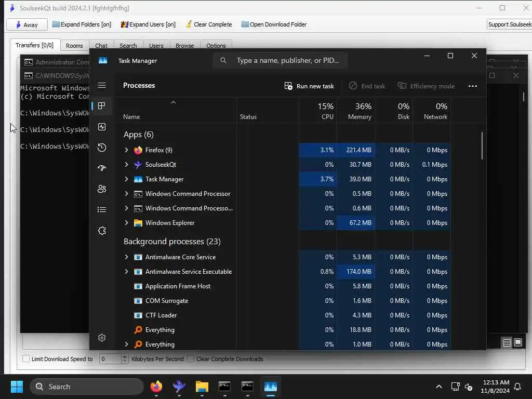Click the Task Manager search input field

280,60
